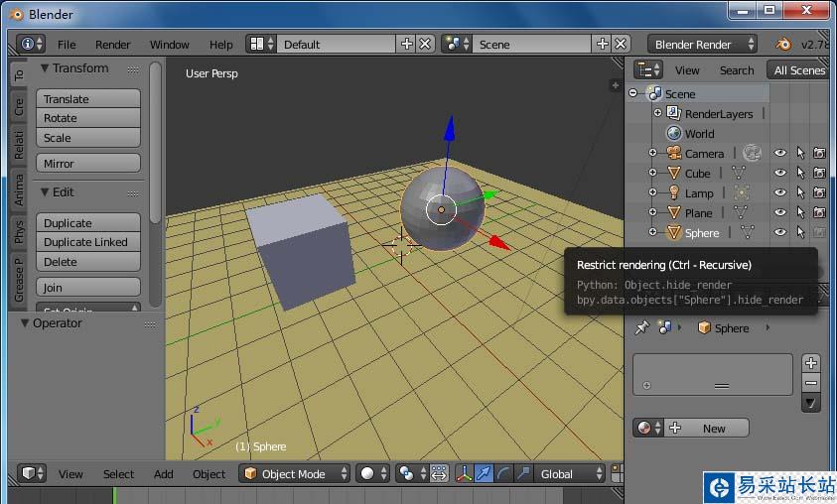
Task: Open the outliner editor type selector
Action: [x=648, y=69]
